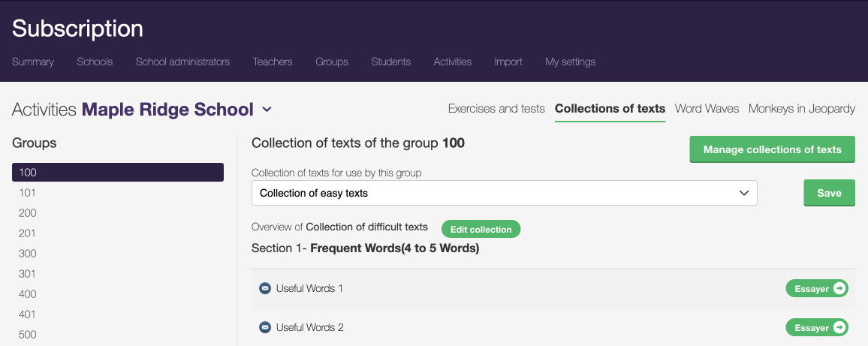The width and height of the screenshot is (868, 346).
Task: Navigate to My settings
Action: pyautogui.click(x=570, y=62)
